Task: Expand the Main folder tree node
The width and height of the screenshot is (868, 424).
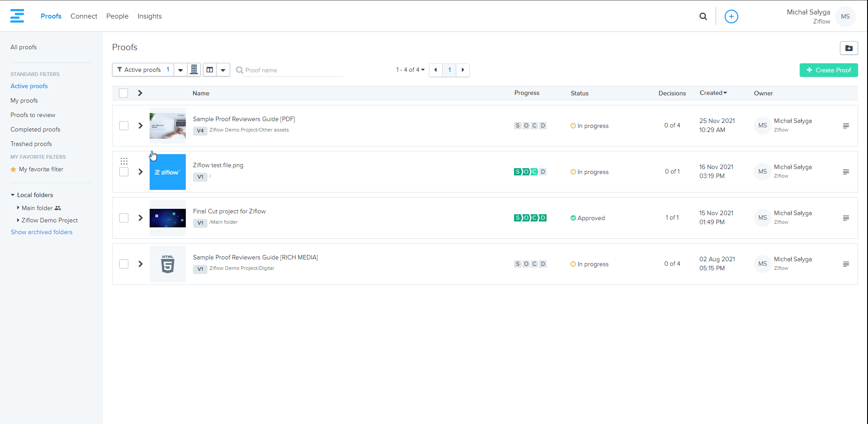Action: [x=18, y=208]
